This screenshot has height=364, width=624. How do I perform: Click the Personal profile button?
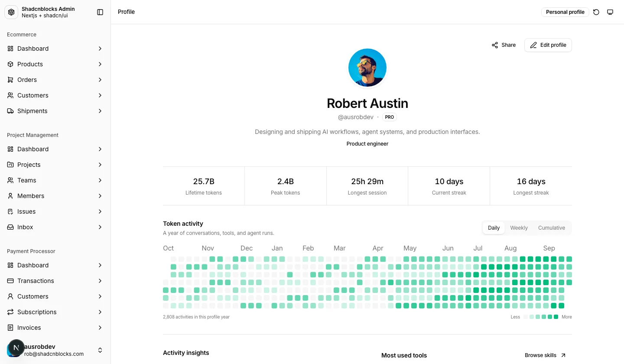click(x=565, y=12)
